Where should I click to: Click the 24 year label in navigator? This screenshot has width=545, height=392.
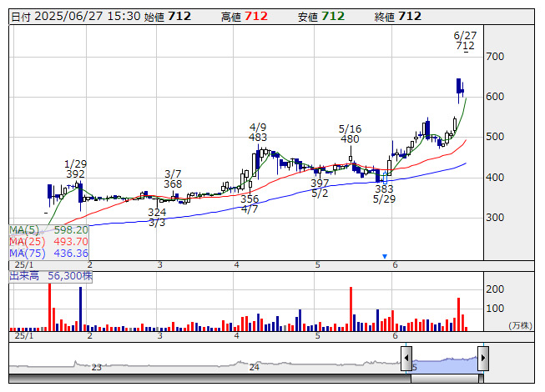tap(254, 367)
